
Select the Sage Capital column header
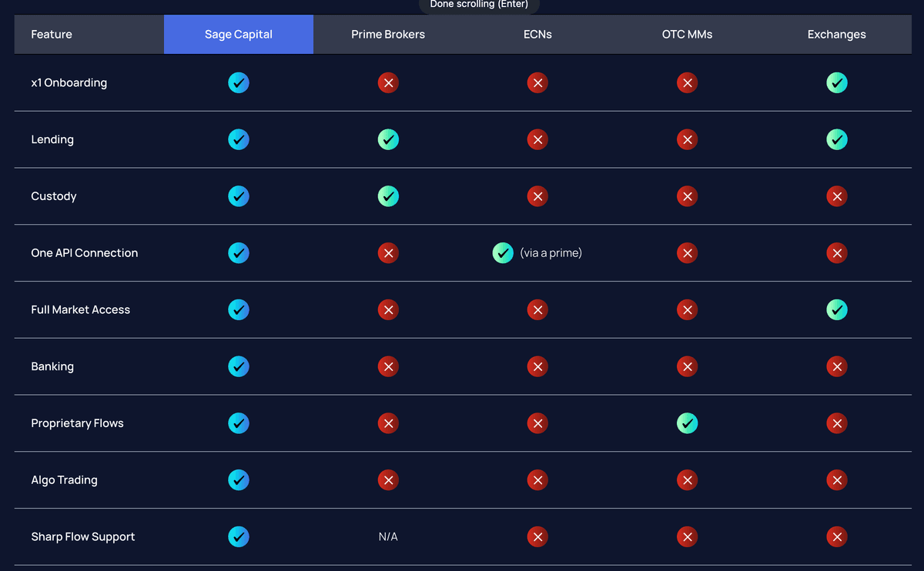[239, 34]
